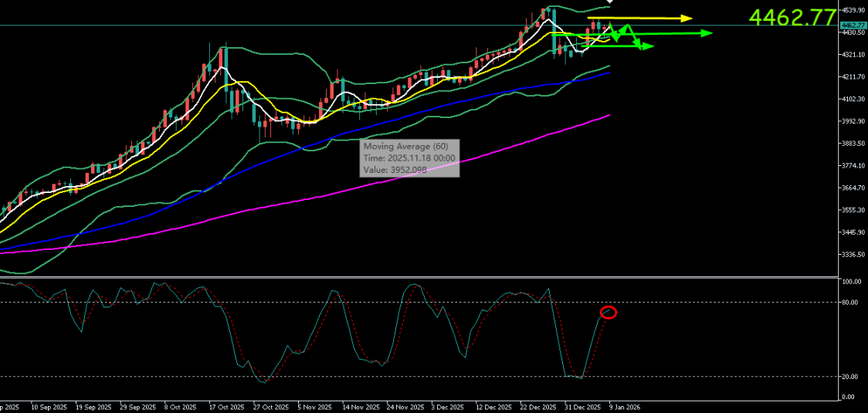Click the Moving Average (60) tooltip
868x413 pixels.
pyautogui.click(x=410, y=157)
